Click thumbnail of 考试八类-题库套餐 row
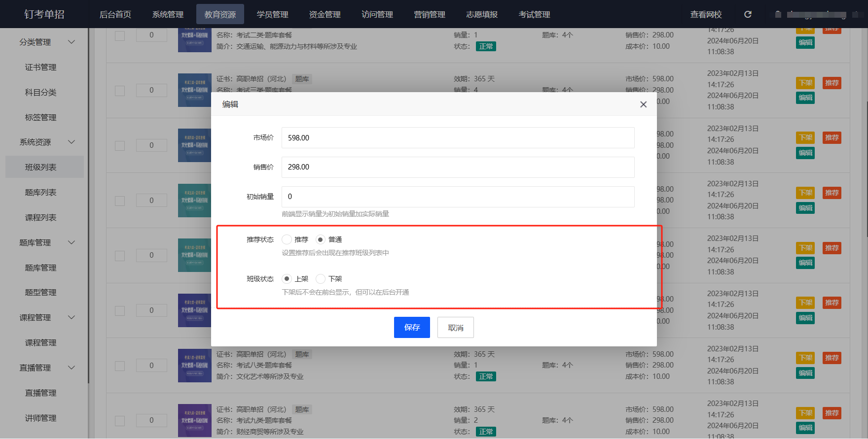The image size is (868, 439). click(x=194, y=366)
